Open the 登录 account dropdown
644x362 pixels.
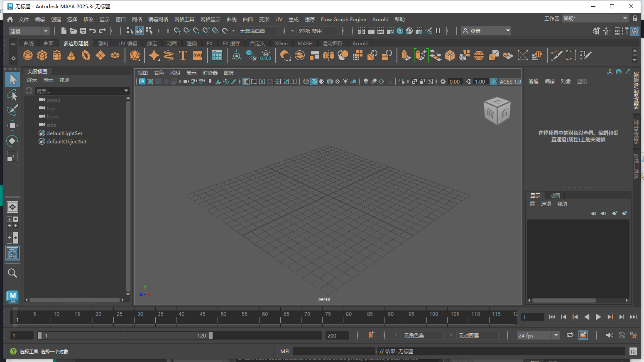pyautogui.click(x=486, y=31)
